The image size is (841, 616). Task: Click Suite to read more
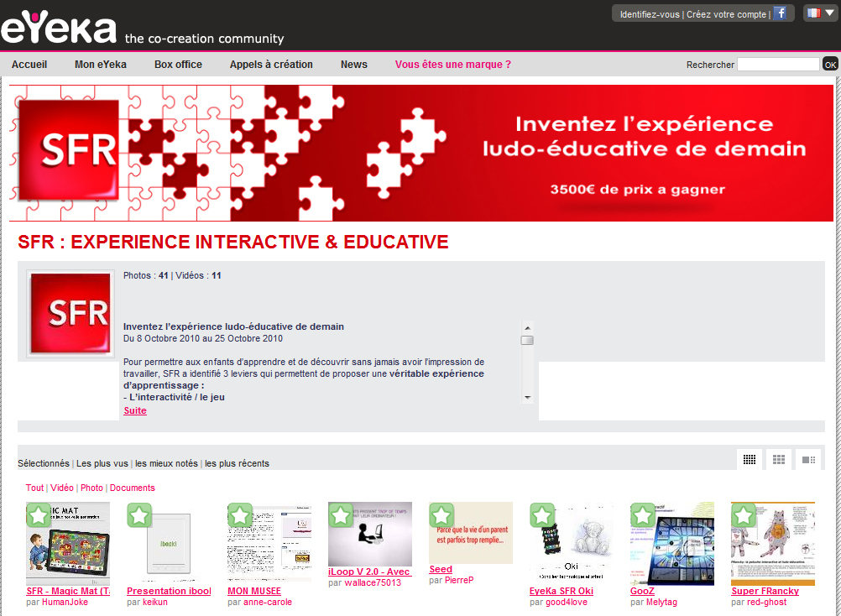pos(135,410)
